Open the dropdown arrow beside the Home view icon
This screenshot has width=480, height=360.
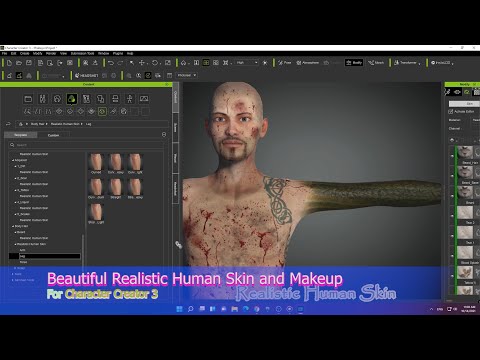(x=189, y=63)
